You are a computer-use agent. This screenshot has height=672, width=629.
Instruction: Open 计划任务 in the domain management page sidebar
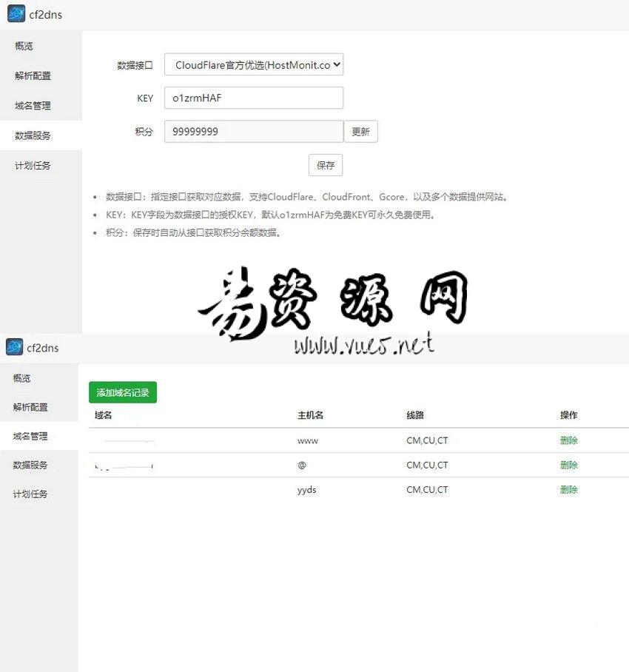pyautogui.click(x=30, y=494)
